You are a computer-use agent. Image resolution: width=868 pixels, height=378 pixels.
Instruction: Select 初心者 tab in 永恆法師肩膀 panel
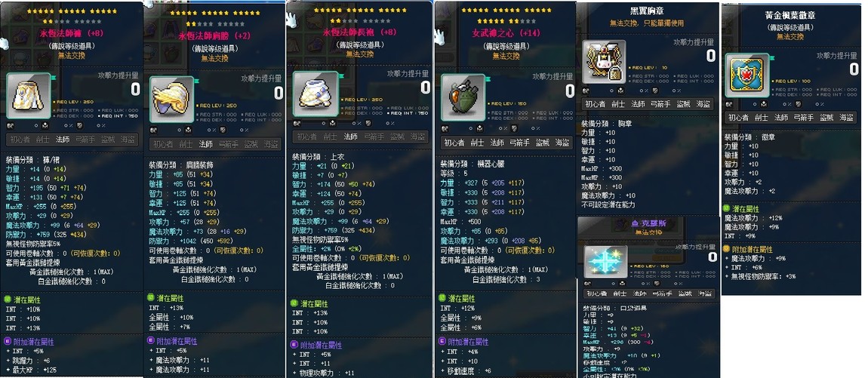(x=163, y=144)
